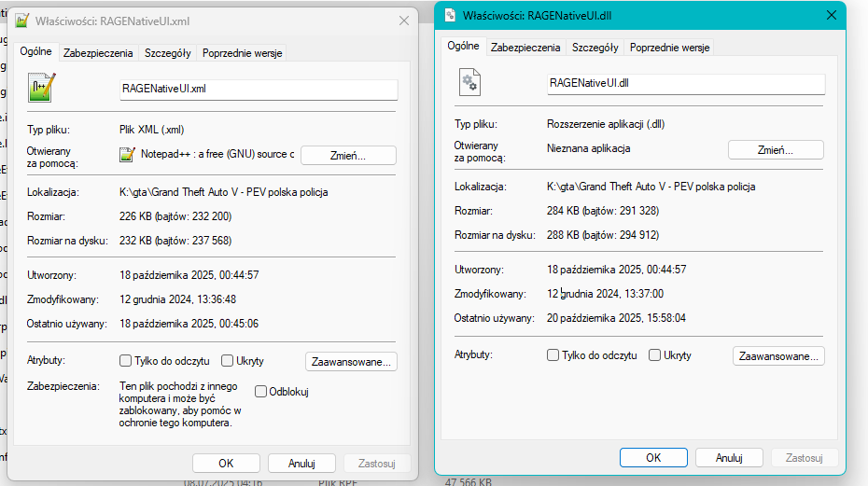Viewport: 868px width, 486px height.
Task: Open Poprzednie wersje tab in XML properties
Action: point(242,53)
